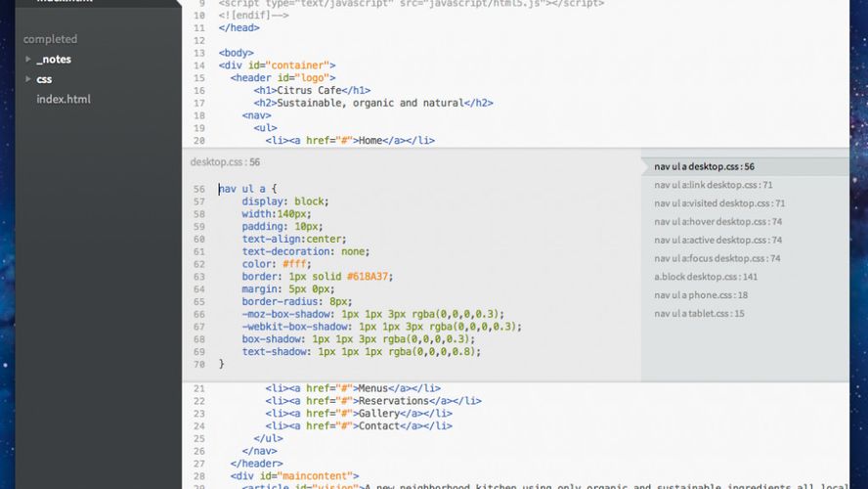Click the h1 'Citrus Cafe' line
Image resolution: width=868 pixels, height=489 pixels.
(x=312, y=90)
